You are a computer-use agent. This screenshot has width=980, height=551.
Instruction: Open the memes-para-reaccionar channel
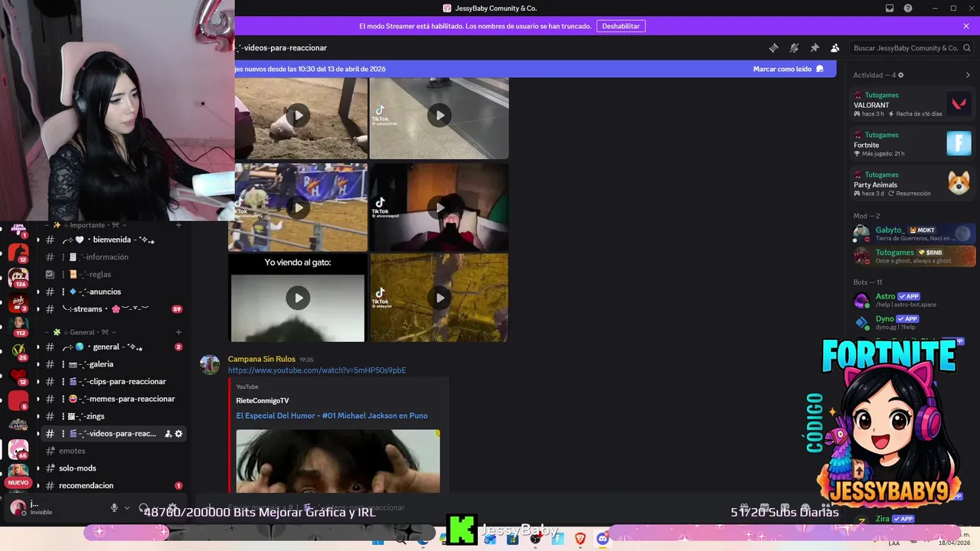tap(113, 399)
